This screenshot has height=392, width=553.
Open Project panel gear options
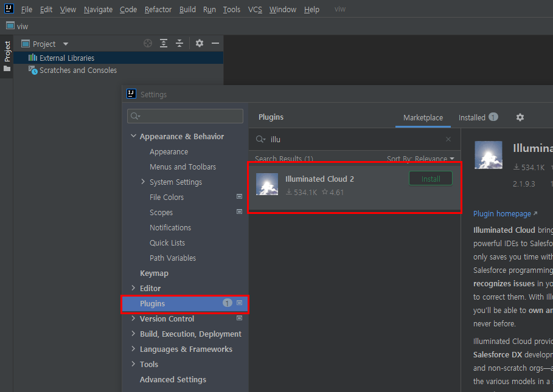tap(200, 43)
